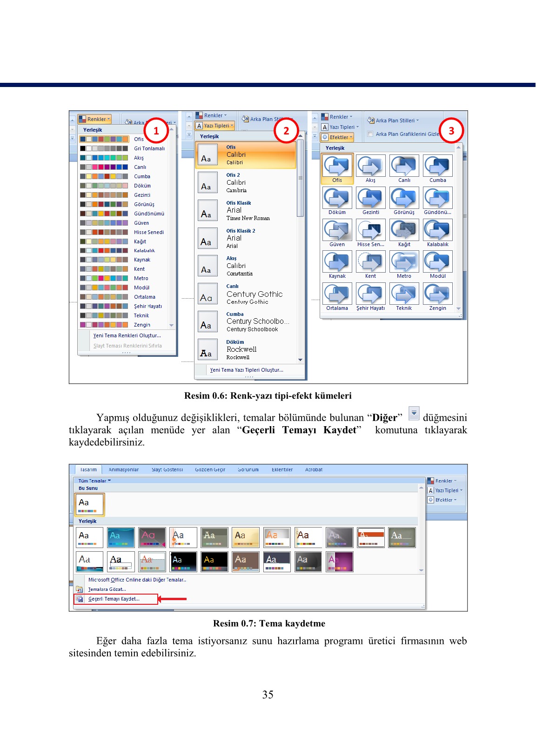This screenshot has height=756, width=536.
Task: Click Slayt Teması Renklerini Sıfırla
Action: coord(127,346)
